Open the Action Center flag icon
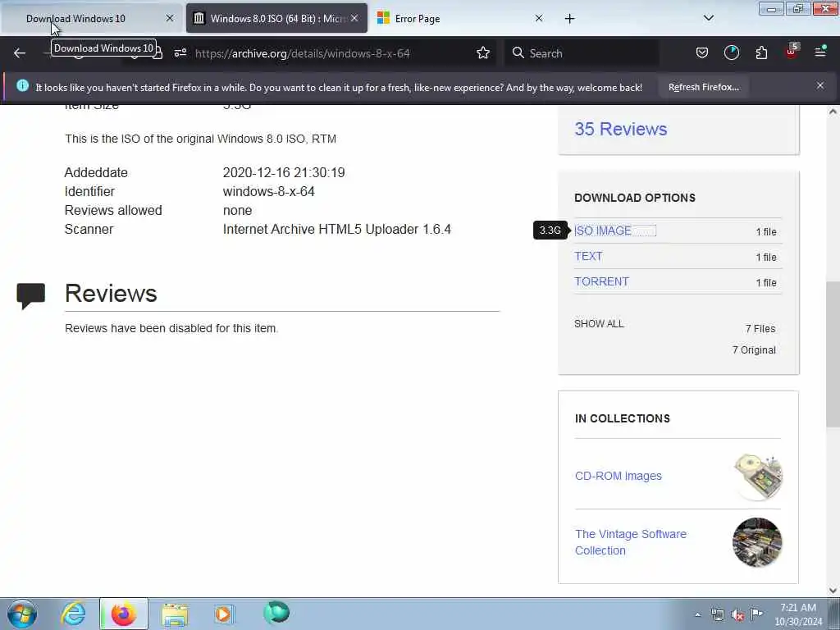The image size is (840, 630). coord(756,614)
